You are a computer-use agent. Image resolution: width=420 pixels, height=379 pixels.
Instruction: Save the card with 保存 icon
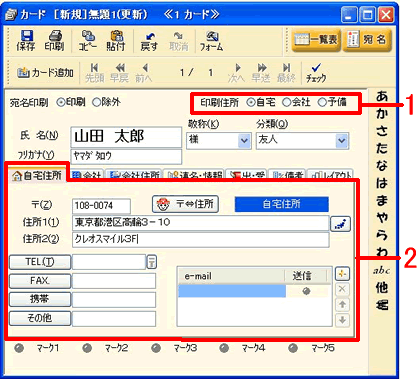tap(26, 41)
